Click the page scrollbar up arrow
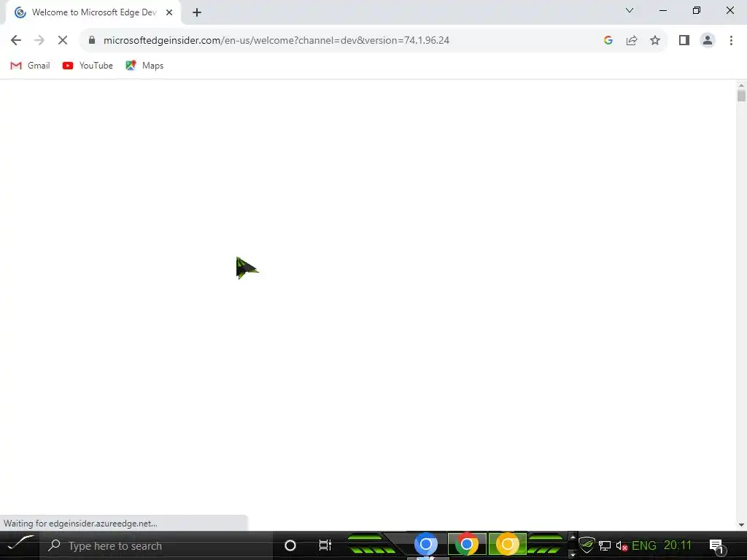The height and width of the screenshot is (560, 747). (741, 86)
